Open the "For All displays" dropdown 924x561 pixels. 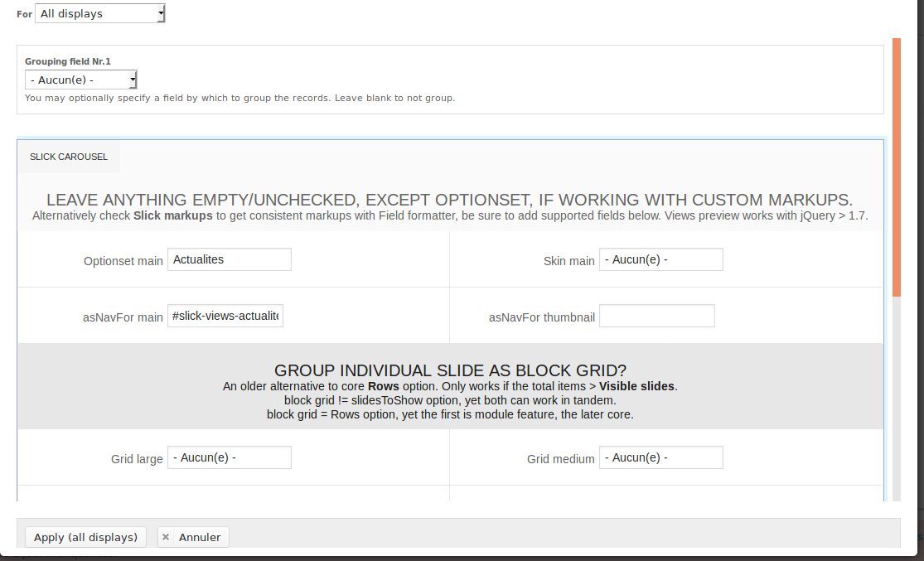(x=100, y=13)
